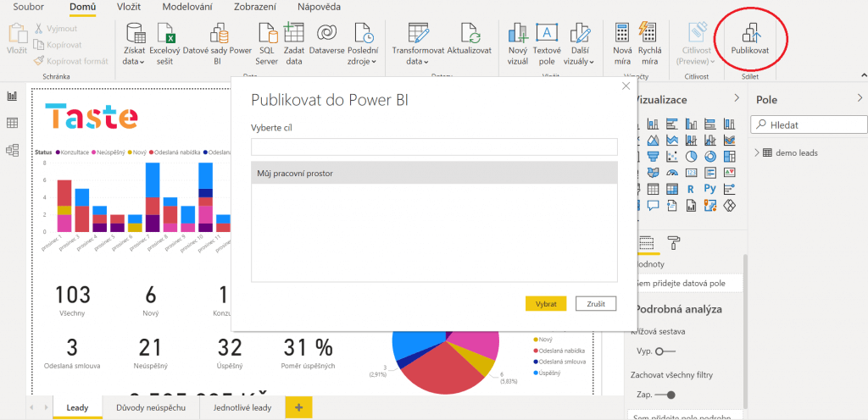Select the Dataverse icon
This screenshot has height=420, width=868.
click(x=327, y=34)
